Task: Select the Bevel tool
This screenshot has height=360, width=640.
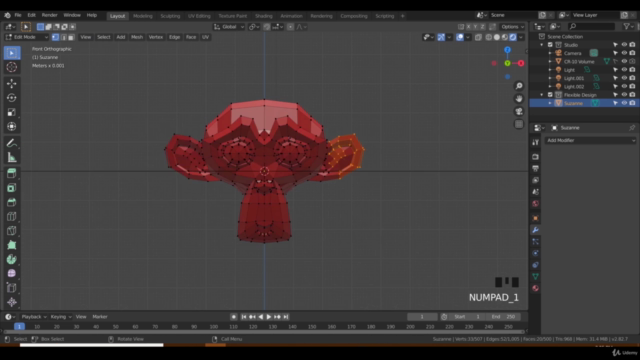Action: (12, 202)
